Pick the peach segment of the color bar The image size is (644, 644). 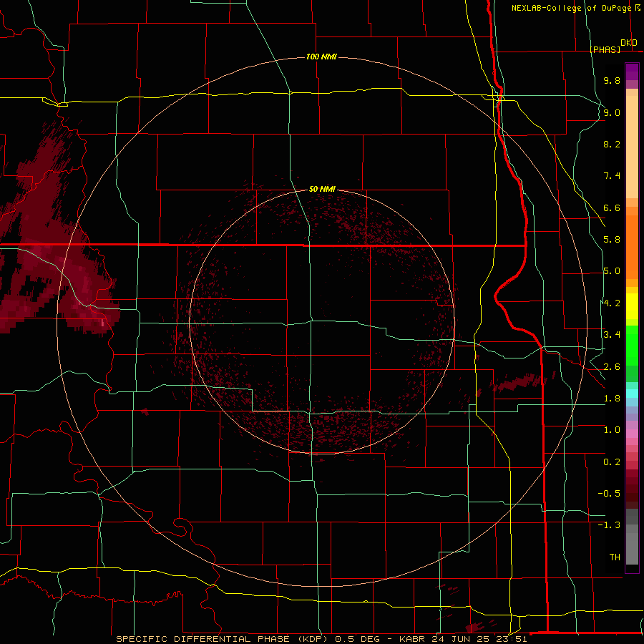pos(632,147)
